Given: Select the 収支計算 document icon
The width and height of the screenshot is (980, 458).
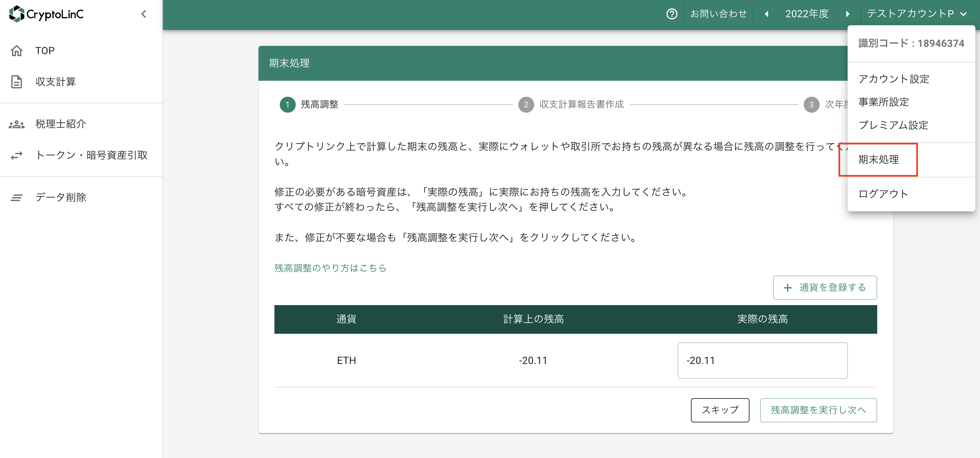Looking at the screenshot, I should 17,81.
